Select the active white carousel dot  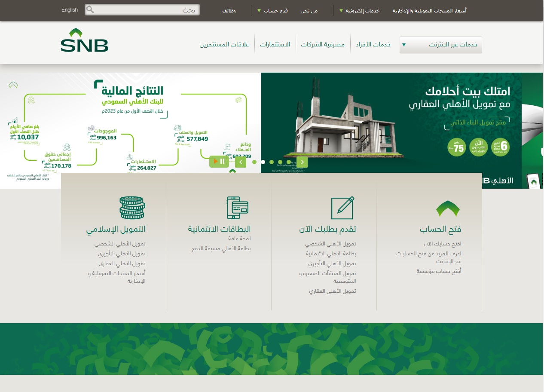click(x=263, y=162)
